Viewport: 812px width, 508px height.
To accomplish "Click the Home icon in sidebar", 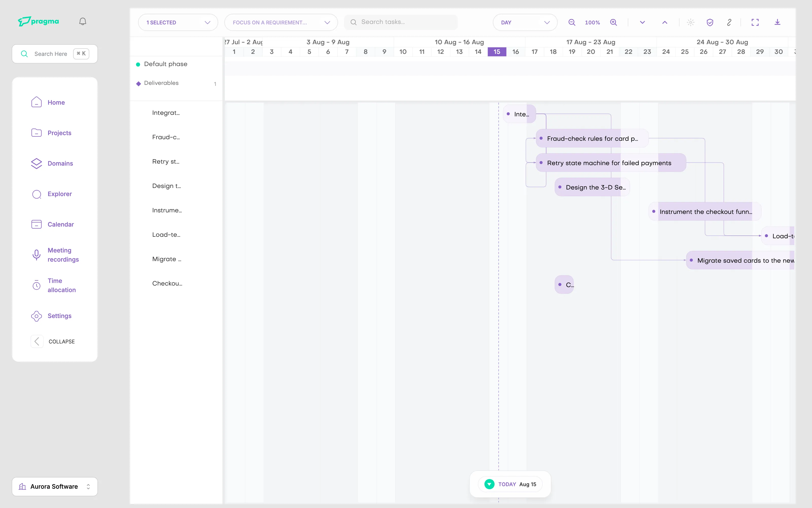I will pyautogui.click(x=37, y=102).
